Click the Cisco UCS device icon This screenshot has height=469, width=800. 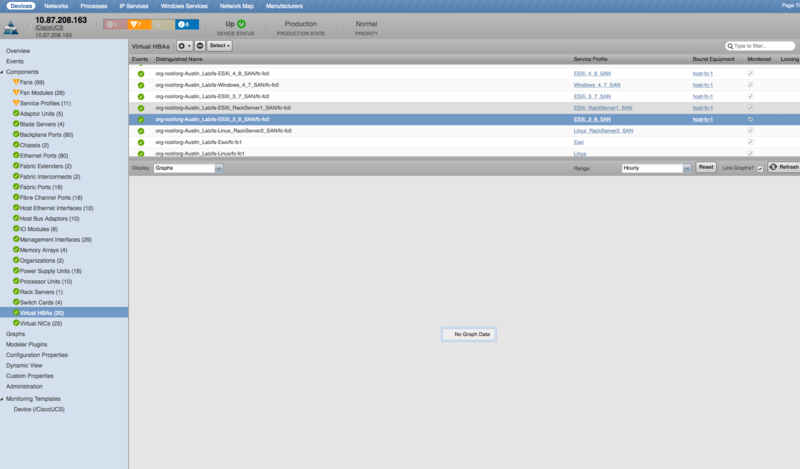11,28
